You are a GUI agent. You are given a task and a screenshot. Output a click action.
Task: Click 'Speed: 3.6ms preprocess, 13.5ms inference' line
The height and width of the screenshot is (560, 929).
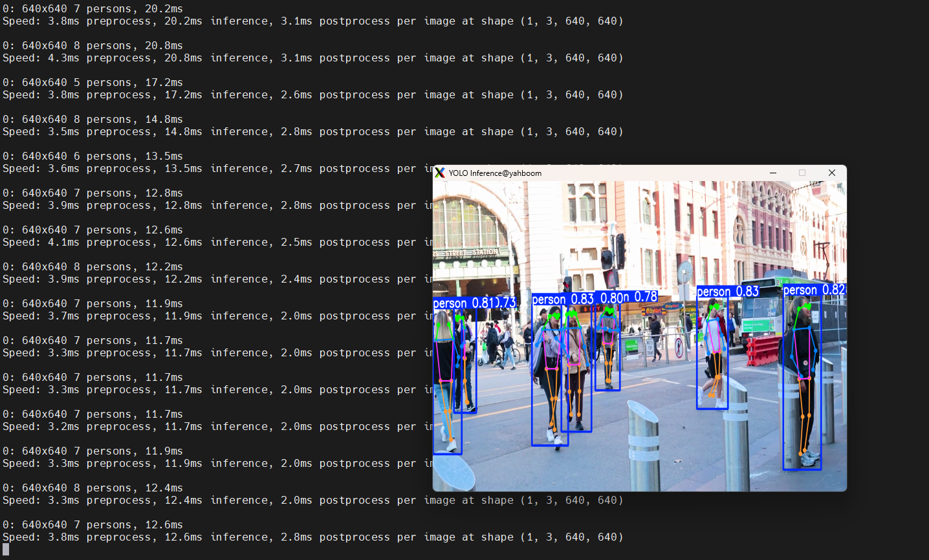click(217, 169)
